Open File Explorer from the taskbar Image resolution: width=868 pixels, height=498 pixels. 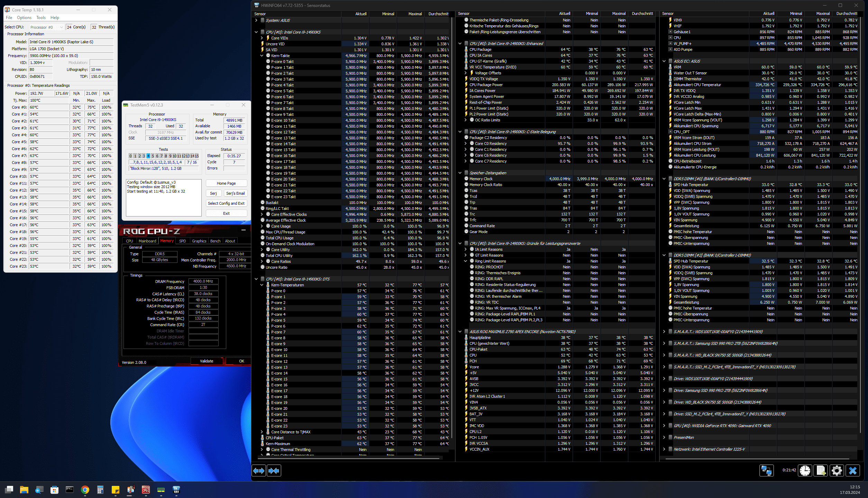[24, 490]
